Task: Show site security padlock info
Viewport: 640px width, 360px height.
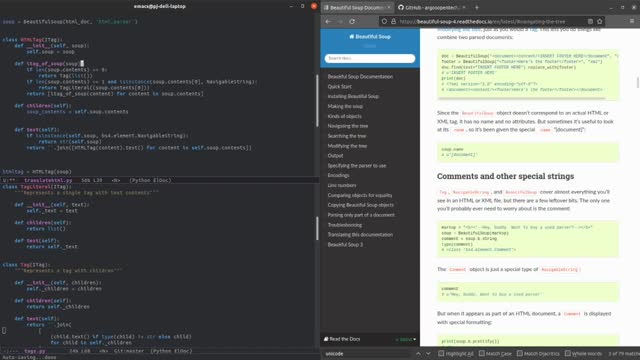Action: 393,21
